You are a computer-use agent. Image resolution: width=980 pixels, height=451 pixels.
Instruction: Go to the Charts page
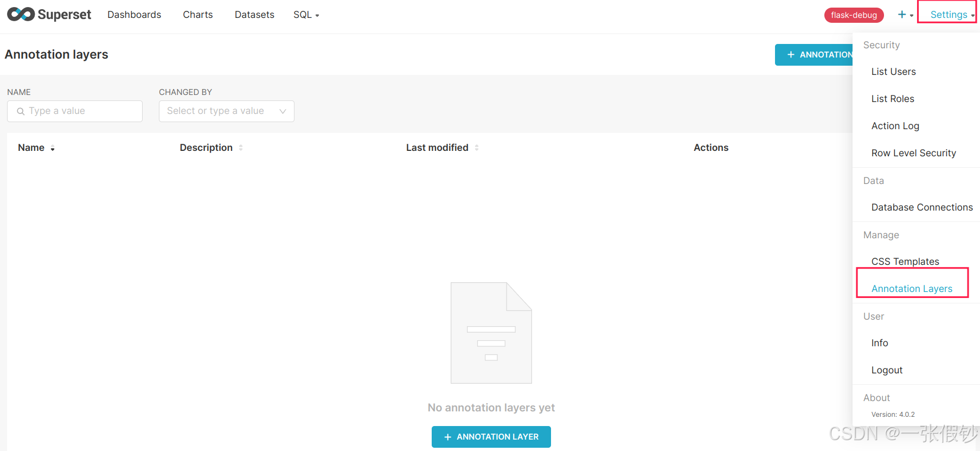pos(197,15)
